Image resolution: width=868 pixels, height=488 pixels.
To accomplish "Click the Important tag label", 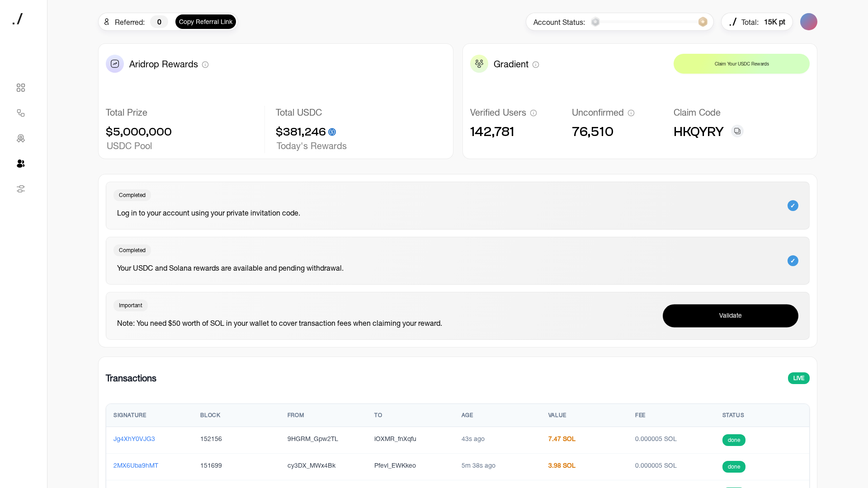I will pos(131,305).
